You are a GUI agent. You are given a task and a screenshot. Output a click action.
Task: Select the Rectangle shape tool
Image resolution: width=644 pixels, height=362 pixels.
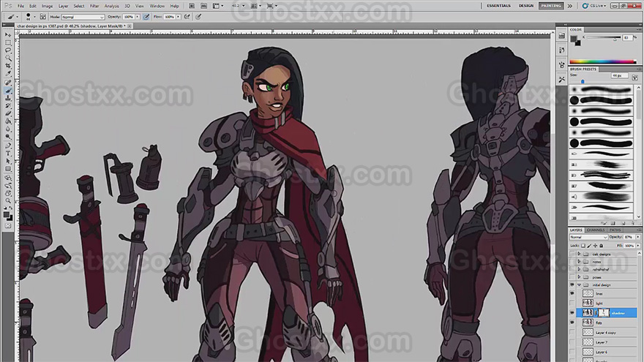(8, 169)
